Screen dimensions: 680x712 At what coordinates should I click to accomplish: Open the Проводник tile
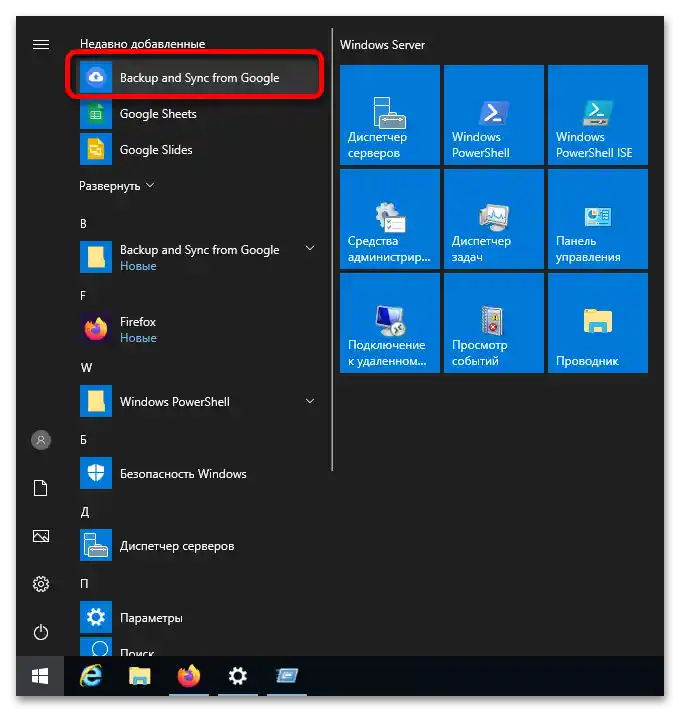point(598,323)
